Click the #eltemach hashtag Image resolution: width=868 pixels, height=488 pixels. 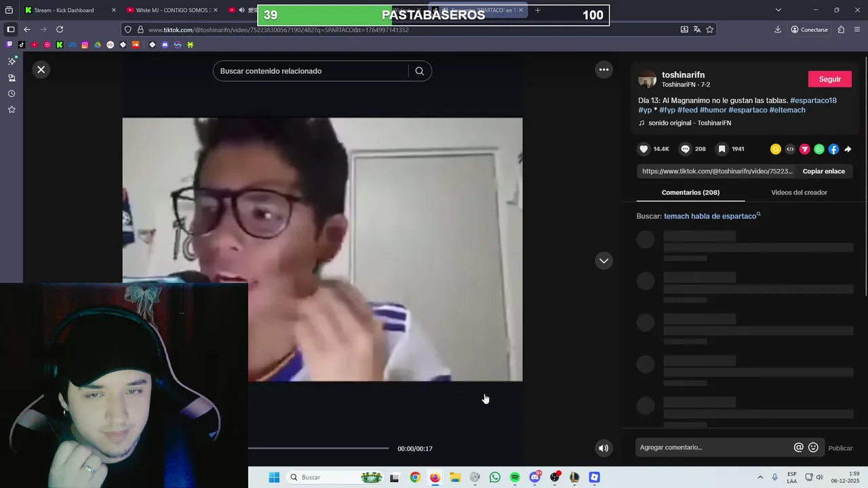coord(787,110)
